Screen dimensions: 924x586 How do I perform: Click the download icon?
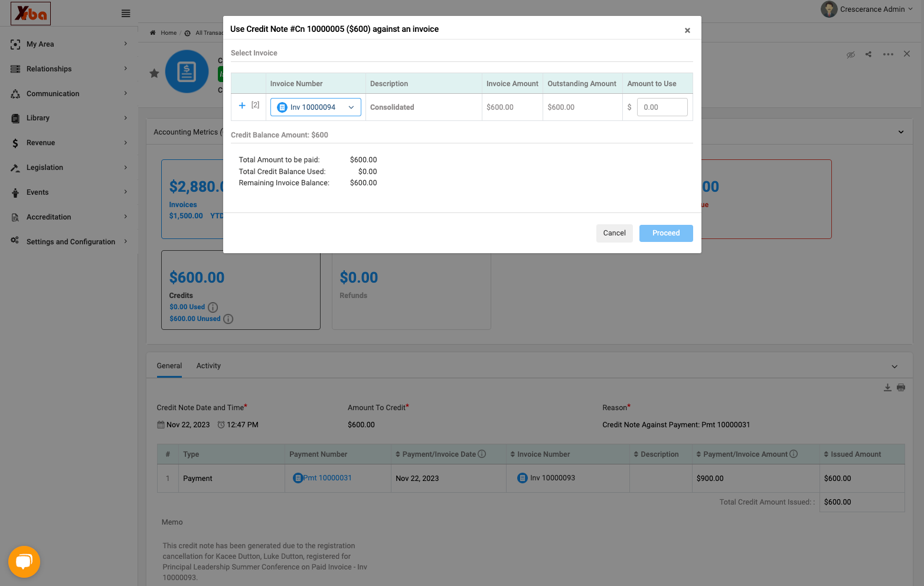pyautogui.click(x=887, y=388)
